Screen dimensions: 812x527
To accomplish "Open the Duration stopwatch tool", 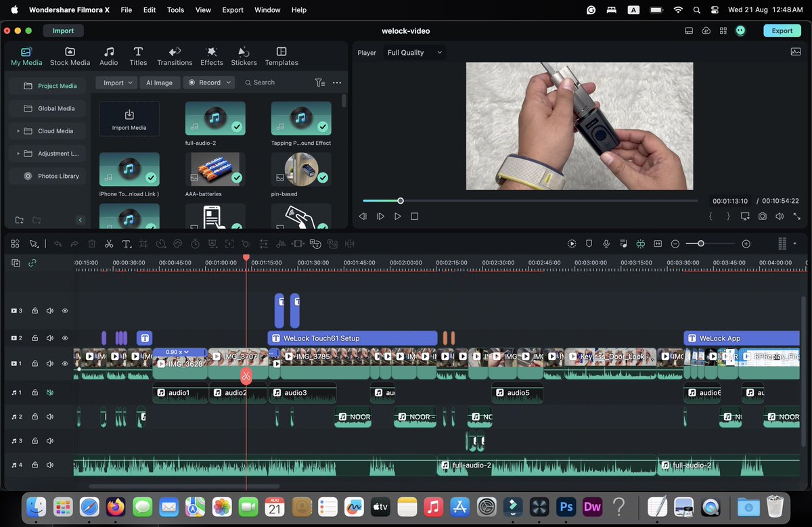I will point(195,244).
